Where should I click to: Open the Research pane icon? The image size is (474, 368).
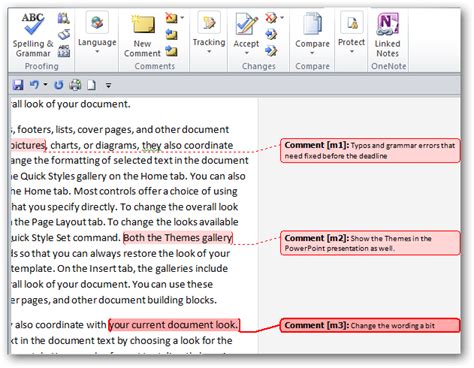pyautogui.click(x=63, y=18)
